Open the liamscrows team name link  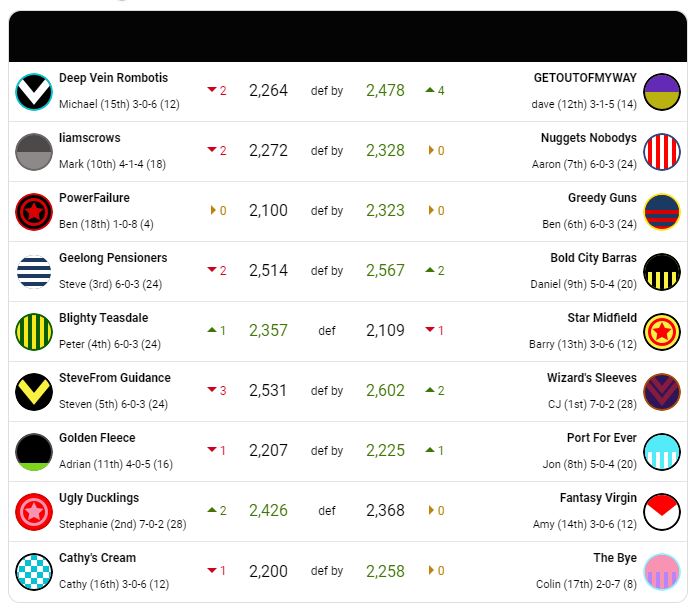(90, 137)
